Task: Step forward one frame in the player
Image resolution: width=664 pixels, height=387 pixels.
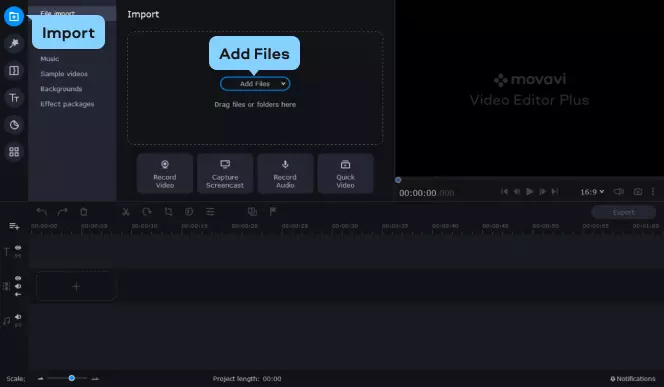Action: tap(542, 192)
